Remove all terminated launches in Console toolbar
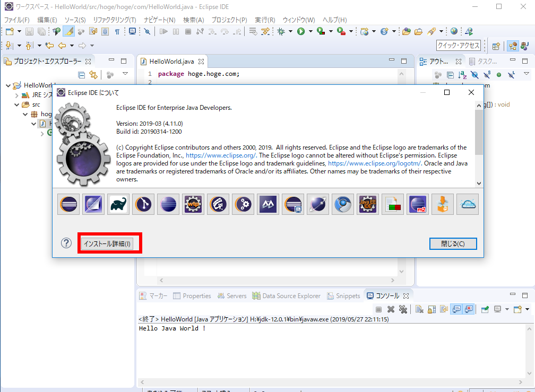Viewport: 535px width, 392px height. pos(403,309)
